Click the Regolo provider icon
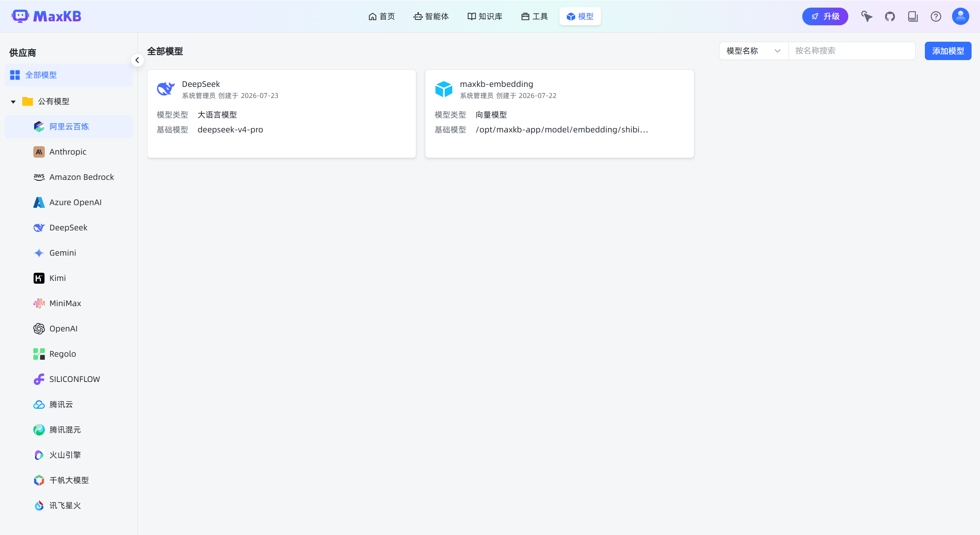980x535 pixels. tap(39, 354)
